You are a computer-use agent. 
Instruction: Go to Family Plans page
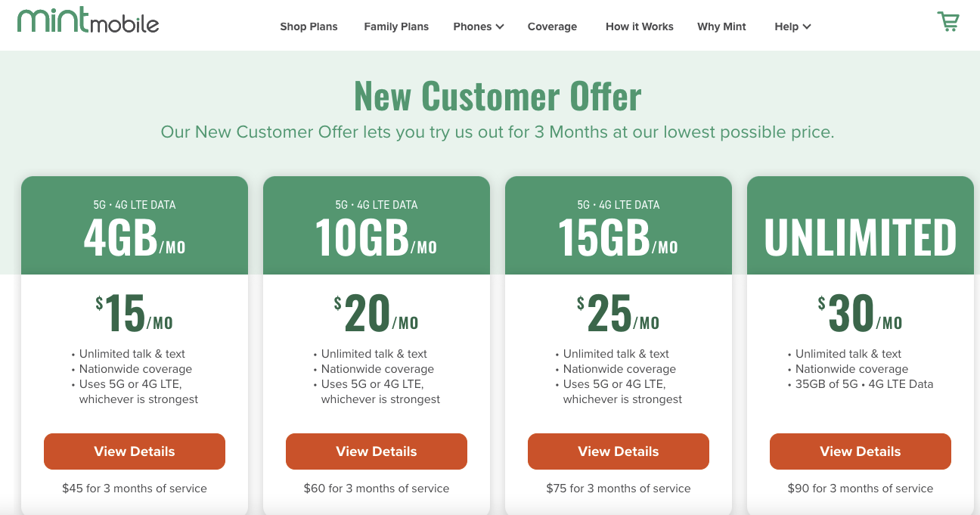[x=396, y=26]
